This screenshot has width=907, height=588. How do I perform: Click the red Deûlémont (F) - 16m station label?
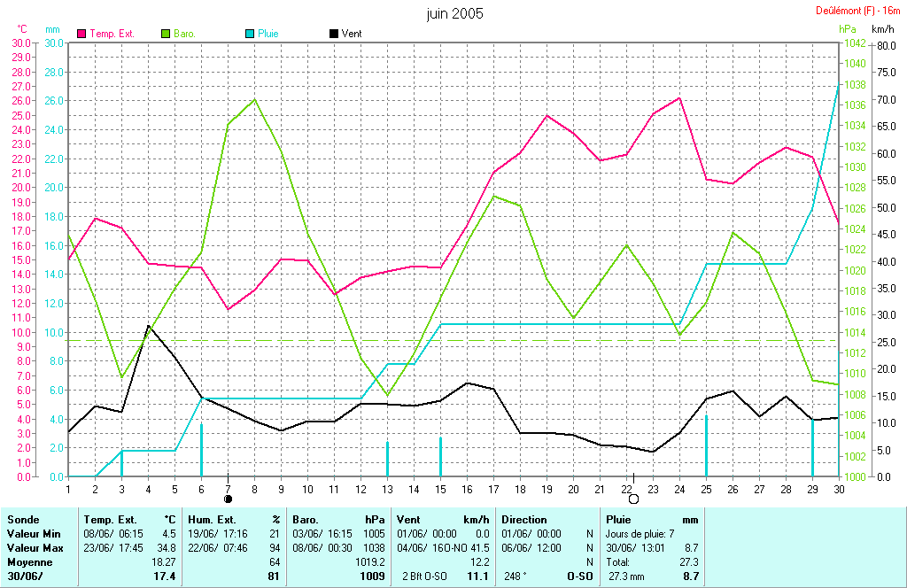point(858,11)
